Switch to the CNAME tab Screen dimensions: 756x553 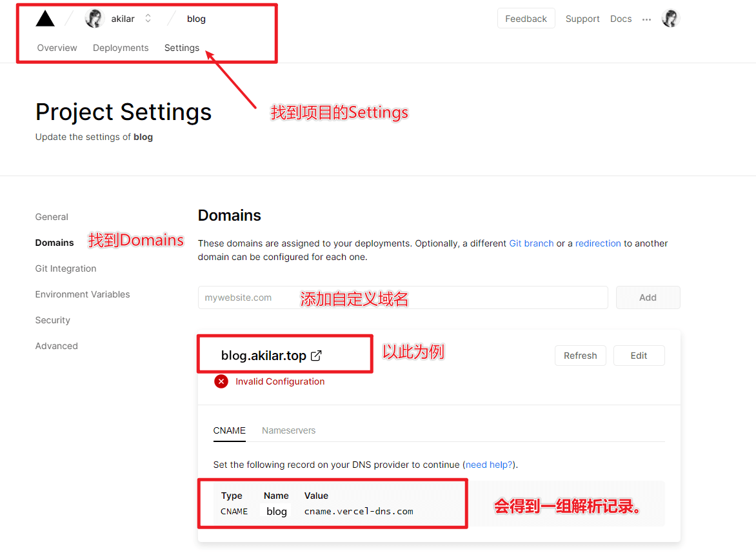[x=230, y=430]
